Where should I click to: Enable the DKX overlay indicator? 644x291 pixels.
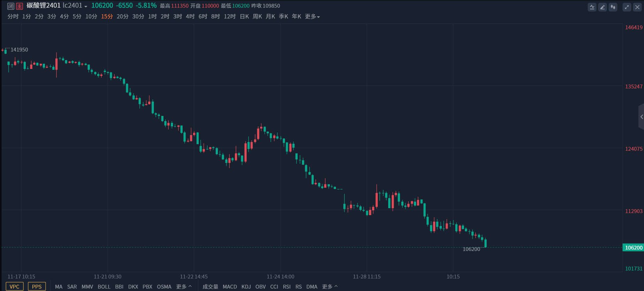pyautogui.click(x=133, y=286)
